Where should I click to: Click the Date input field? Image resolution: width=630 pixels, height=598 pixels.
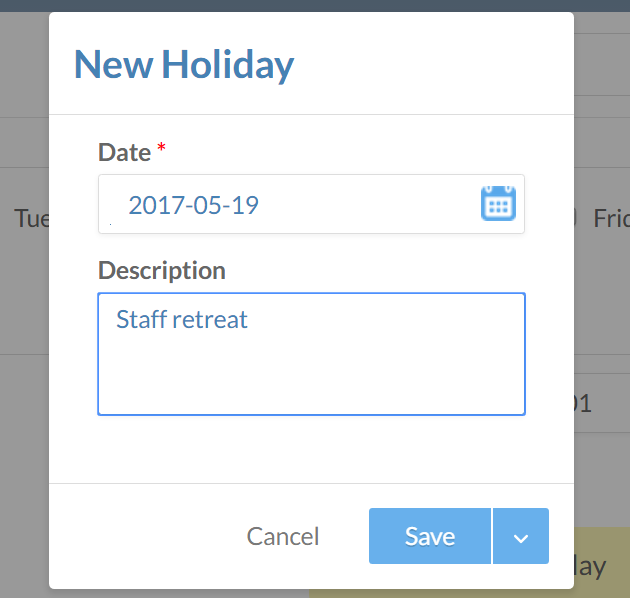[290, 205]
